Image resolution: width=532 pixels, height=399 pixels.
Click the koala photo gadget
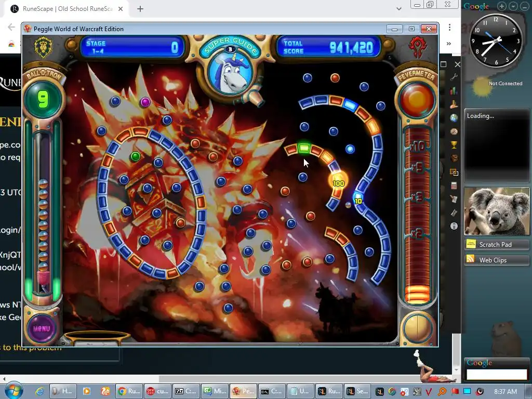[x=496, y=211]
